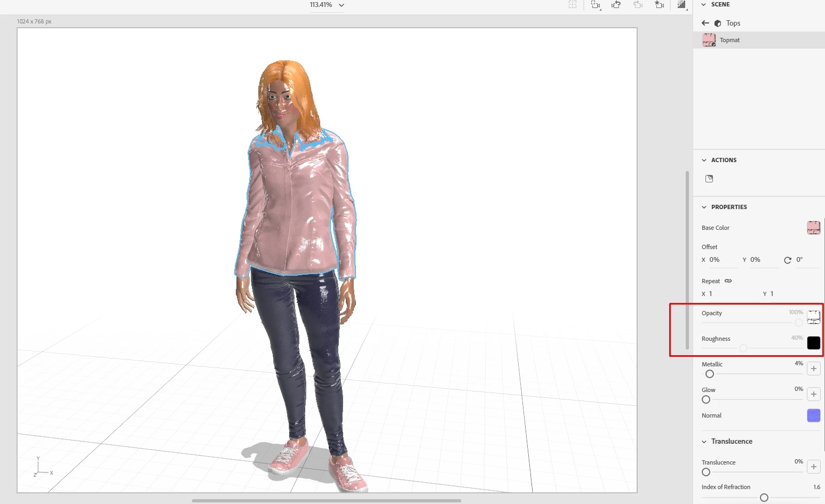
Task: Open the purple Normal map swatch
Action: 813,415
